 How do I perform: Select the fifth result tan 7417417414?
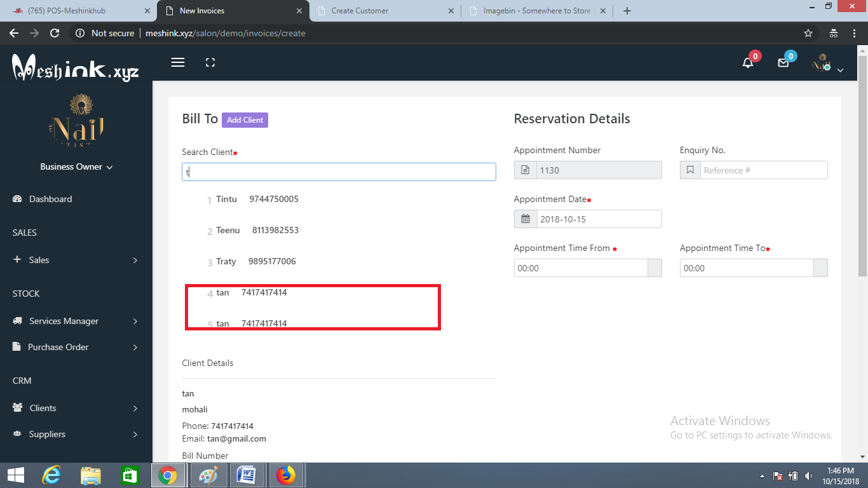[x=252, y=323]
